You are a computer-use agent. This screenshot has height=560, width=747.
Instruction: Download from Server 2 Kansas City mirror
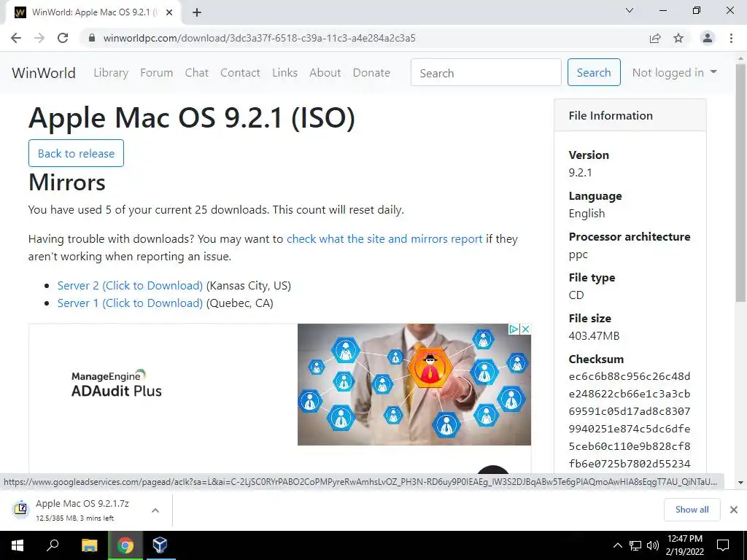pyautogui.click(x=130, y=286)
